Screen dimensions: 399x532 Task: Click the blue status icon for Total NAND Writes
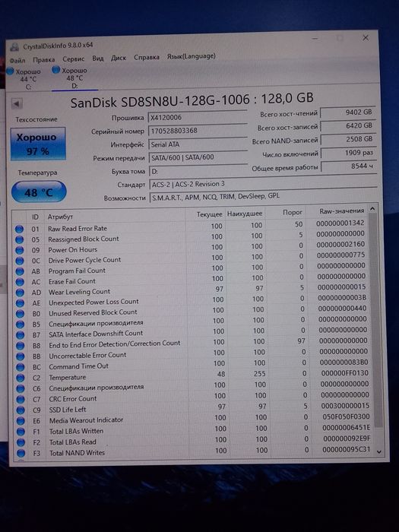coord(21,453)
